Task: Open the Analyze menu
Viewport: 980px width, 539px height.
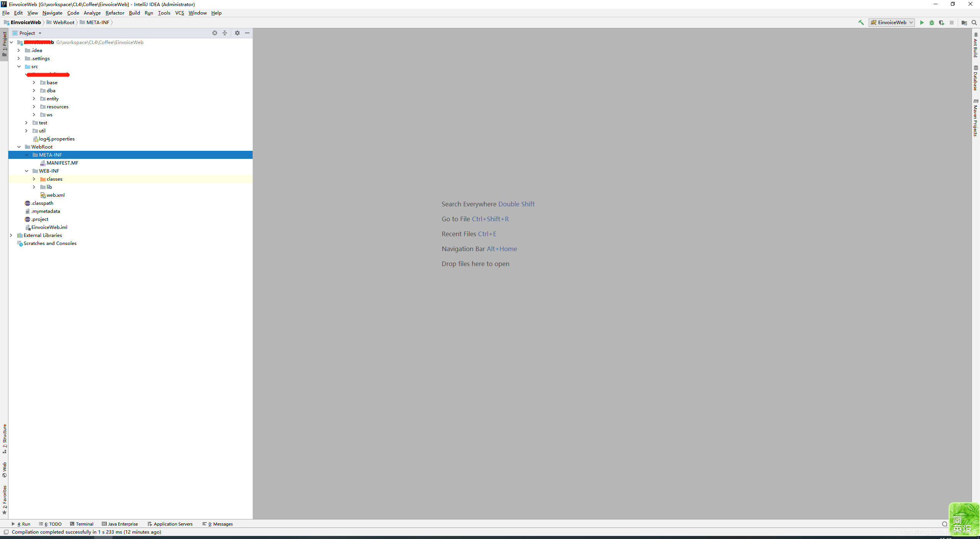Action: 92,13
